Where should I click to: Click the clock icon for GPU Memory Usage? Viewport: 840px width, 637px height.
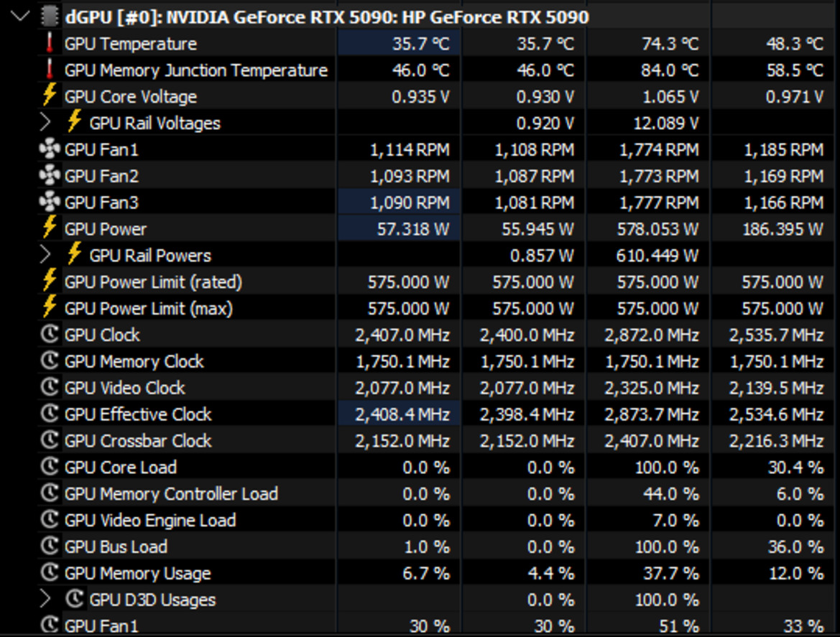50,572
